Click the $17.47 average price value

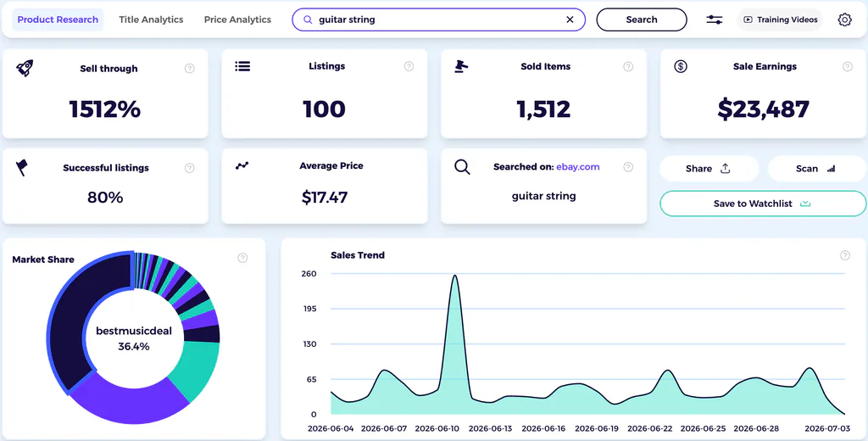click(325, 198)
